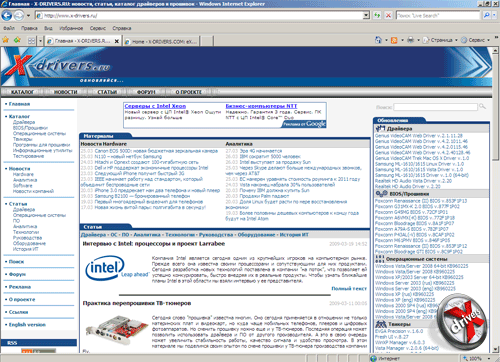Open Практика перепрошивки ТВ-тюнеров article heading
This screenshot has width=500, height=362.
tap(137, 303)
